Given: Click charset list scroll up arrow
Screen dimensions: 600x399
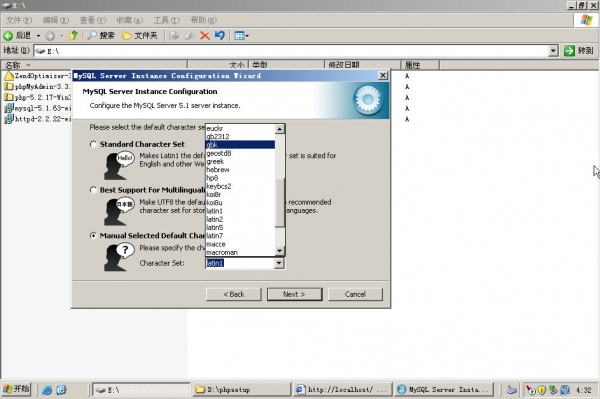Looking at the screenshot, I should coord(280,129).
